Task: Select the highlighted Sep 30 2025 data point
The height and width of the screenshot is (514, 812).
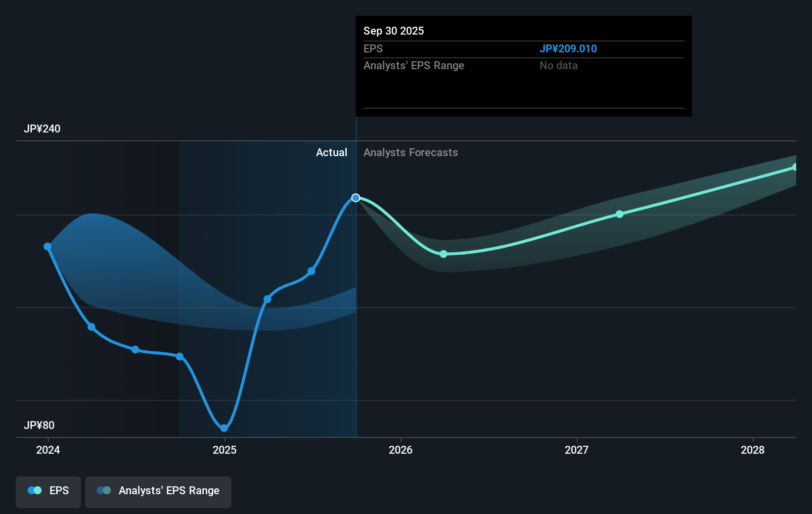Action: pyautogui.click(x=356, y=198)
